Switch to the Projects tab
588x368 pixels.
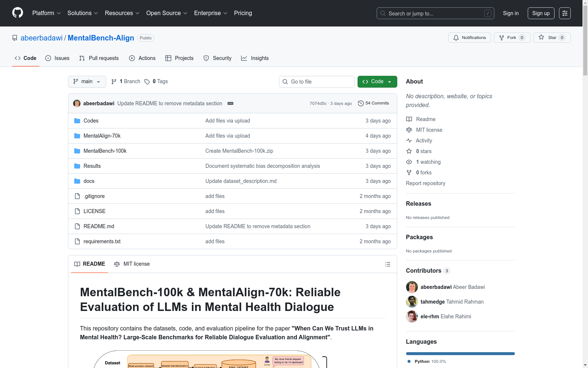point(179,58)
